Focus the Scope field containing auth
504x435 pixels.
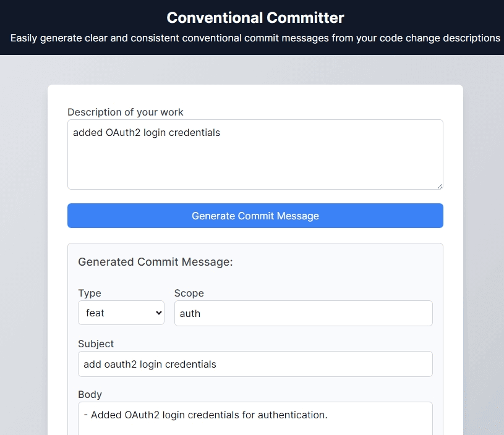[x=303, y=313]
